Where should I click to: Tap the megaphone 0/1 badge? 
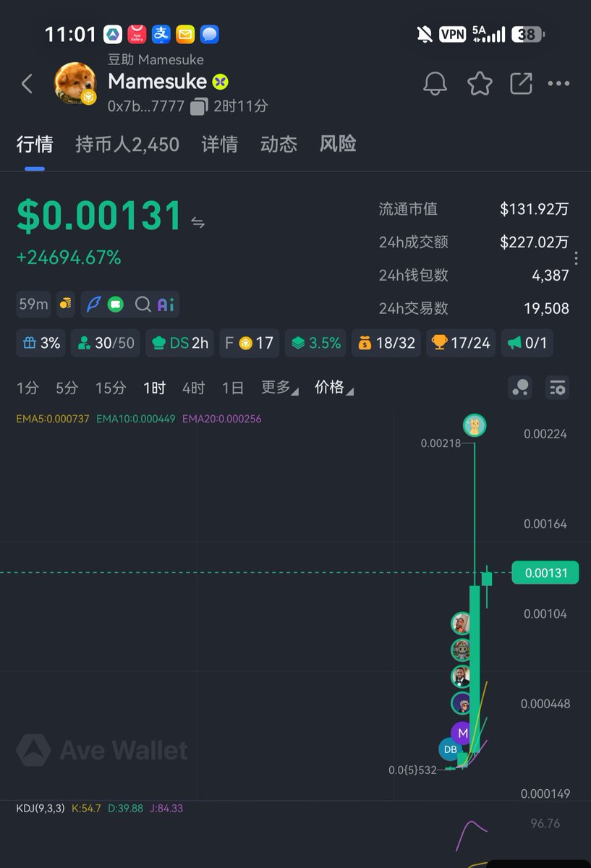527,343
